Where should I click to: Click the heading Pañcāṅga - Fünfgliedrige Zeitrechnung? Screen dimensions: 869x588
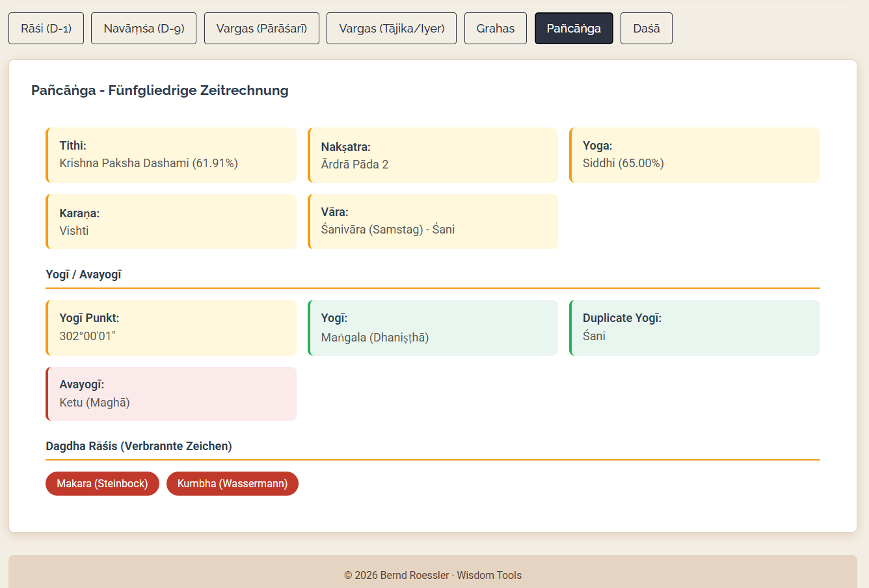click(160, 90)
